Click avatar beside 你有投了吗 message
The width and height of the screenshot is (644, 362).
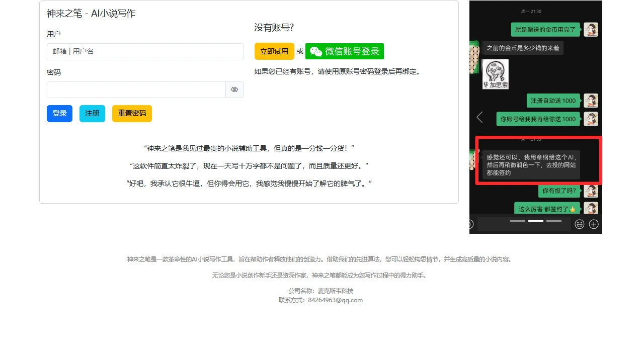591,191
